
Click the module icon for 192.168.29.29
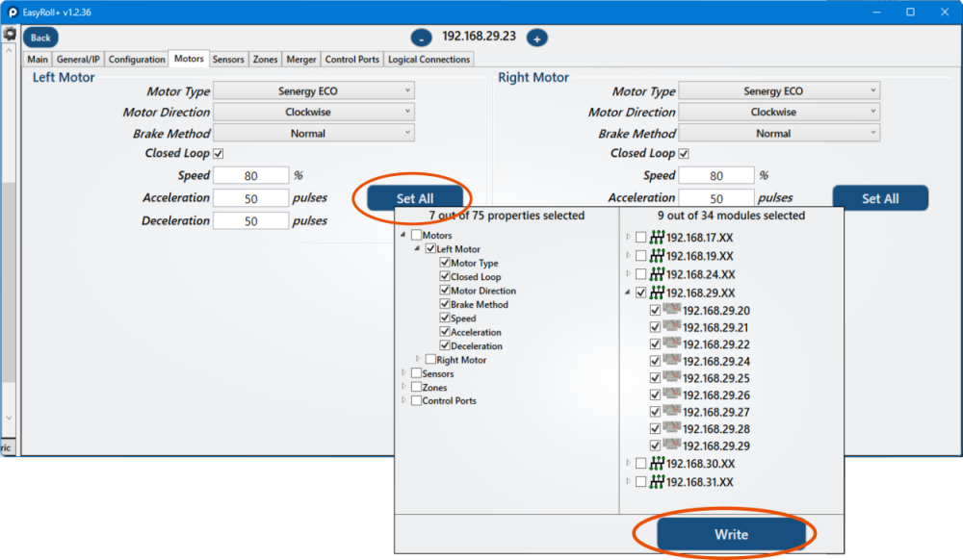[x=672, y=445]
